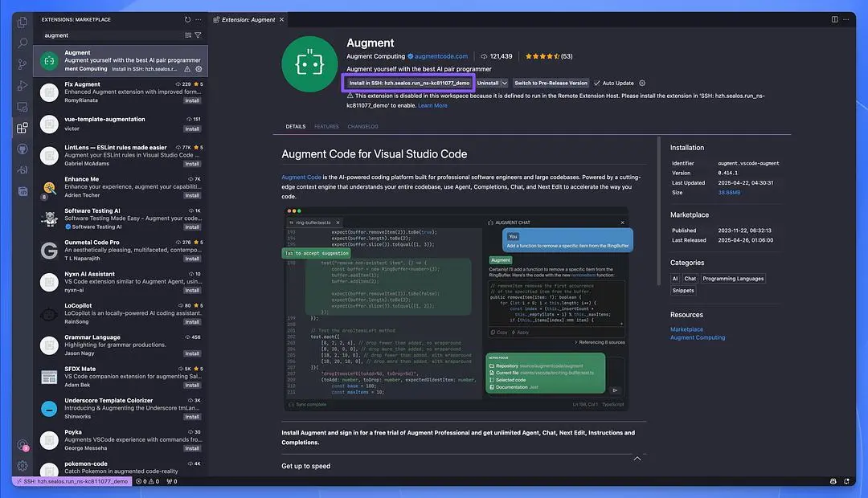The width and height of the screenshot is (868, 498).
Task: Install the Gunmetal Code Pro extension
Action: [192, 259]
